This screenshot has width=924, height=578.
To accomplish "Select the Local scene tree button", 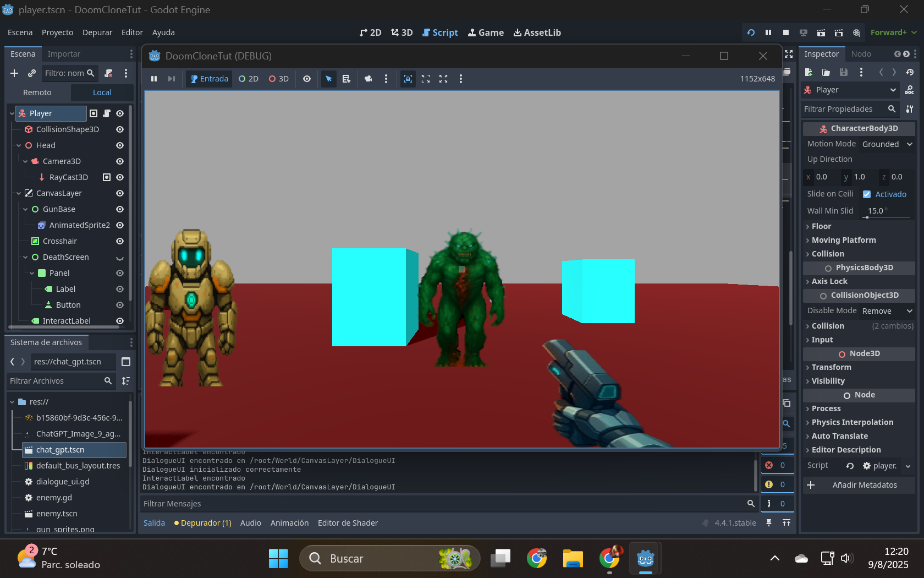I will pyautogui.click(x=102, y=92).
